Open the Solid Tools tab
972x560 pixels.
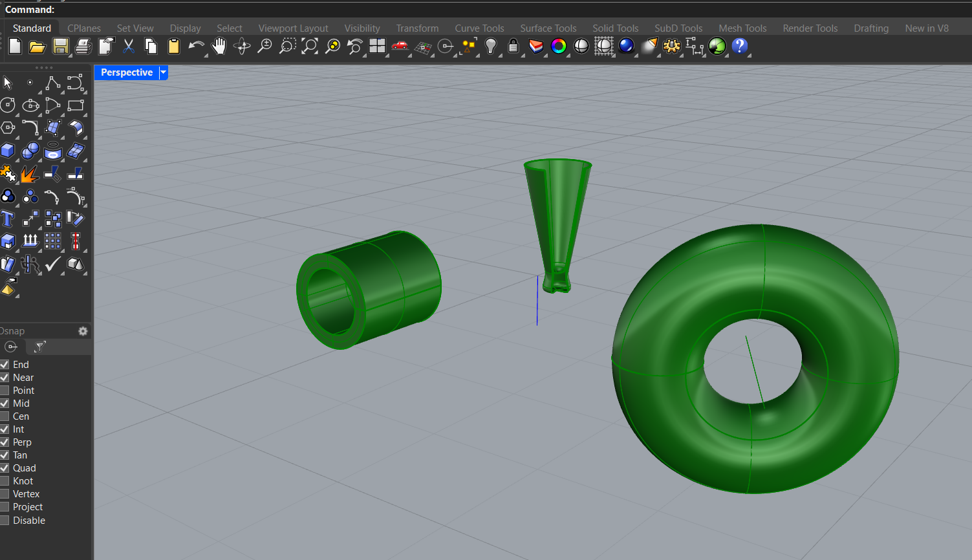pyautogui.click(x=615, y=28)
